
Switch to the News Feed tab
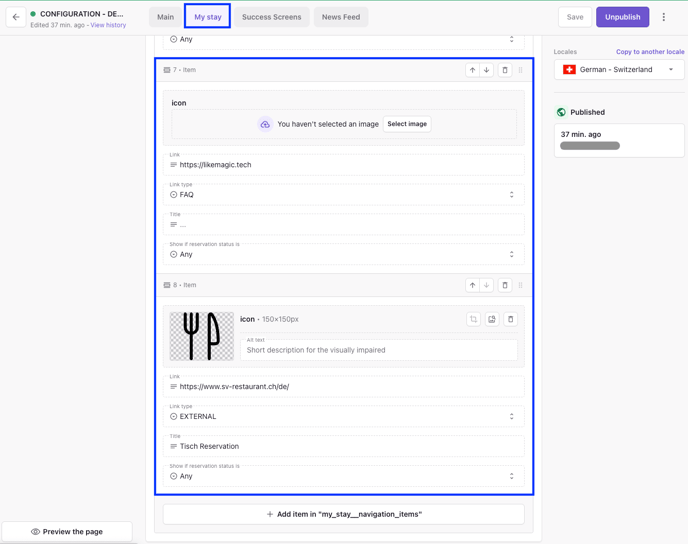tap(341, 17)
